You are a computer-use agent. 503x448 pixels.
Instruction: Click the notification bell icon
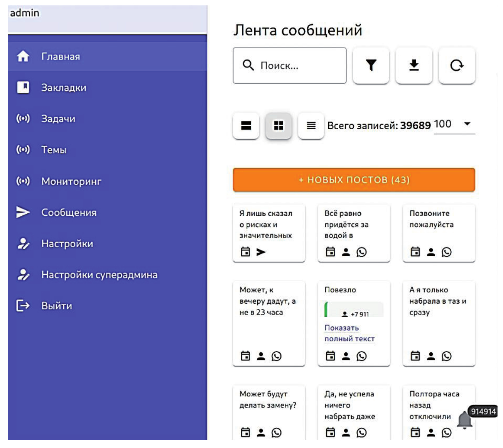(465, 420)
